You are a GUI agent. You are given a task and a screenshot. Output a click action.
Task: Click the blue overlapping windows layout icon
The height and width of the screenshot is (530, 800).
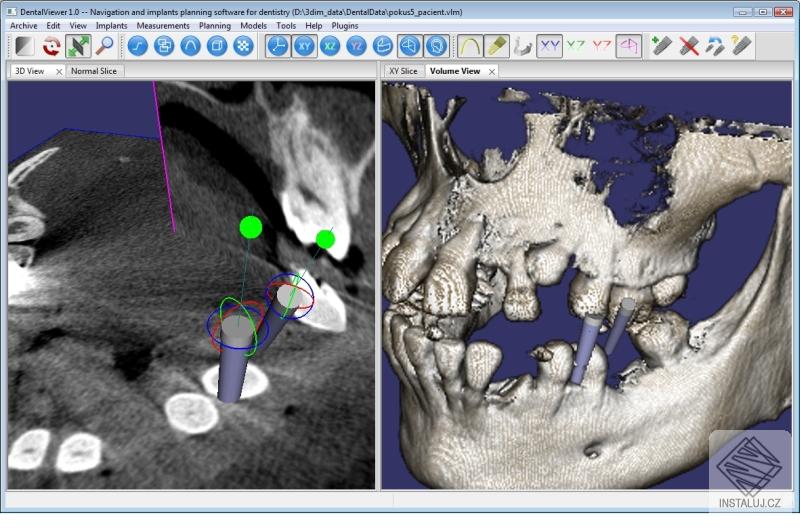pyautogui.click(x=164, y=46)
